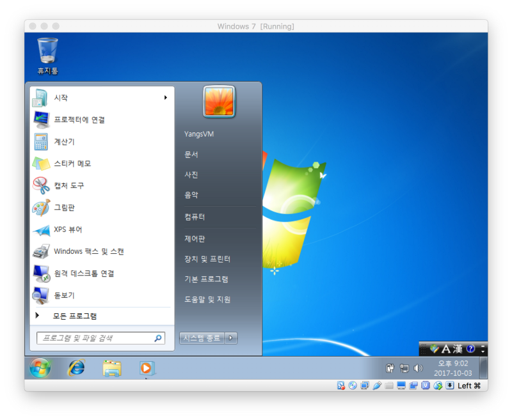The height and width of the screenshot is (420, 512).
Task: Minimize the language bar
Action: [483, 346]
